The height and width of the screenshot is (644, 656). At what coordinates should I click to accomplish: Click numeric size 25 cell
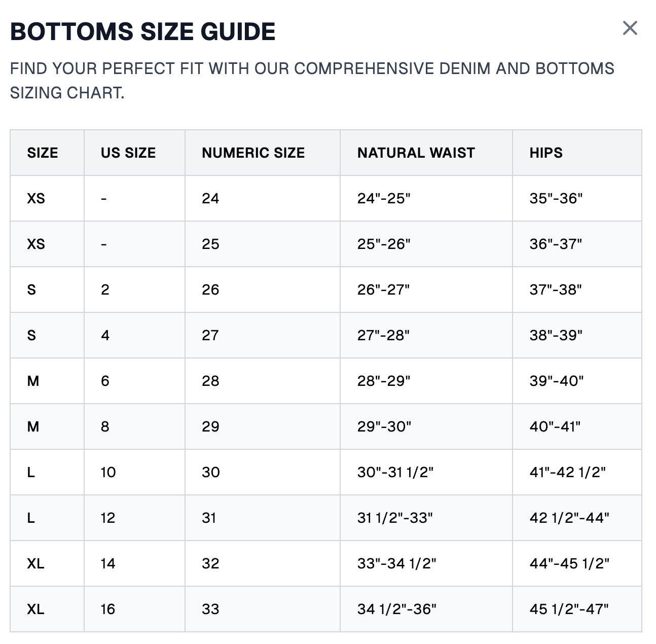click(x=210, y=244)
